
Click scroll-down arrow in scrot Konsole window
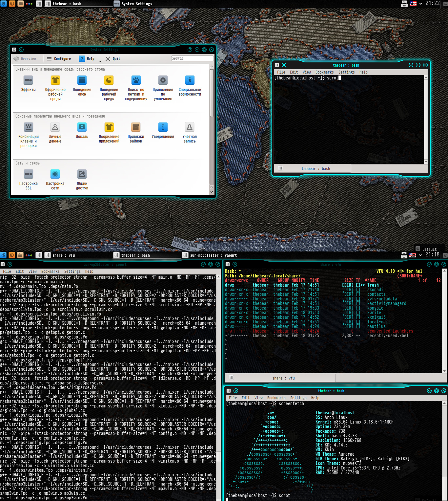[426, 162]
